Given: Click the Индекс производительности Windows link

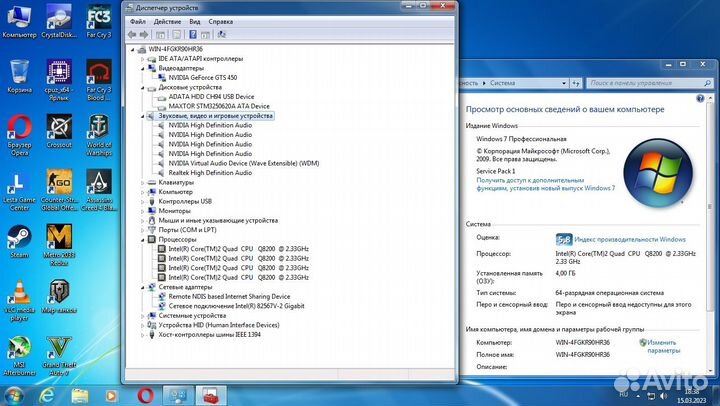Looking at the screenshot, I should click(630, 240).
